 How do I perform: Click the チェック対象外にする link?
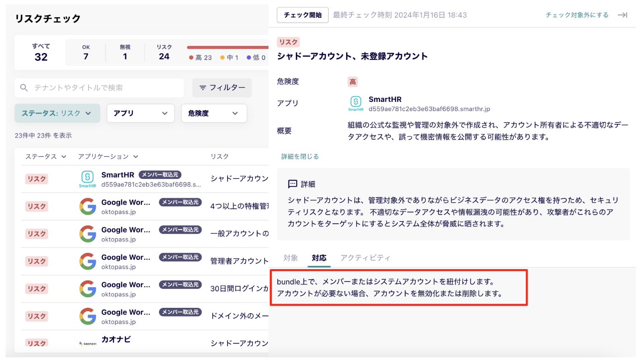[x=577, y=15]
